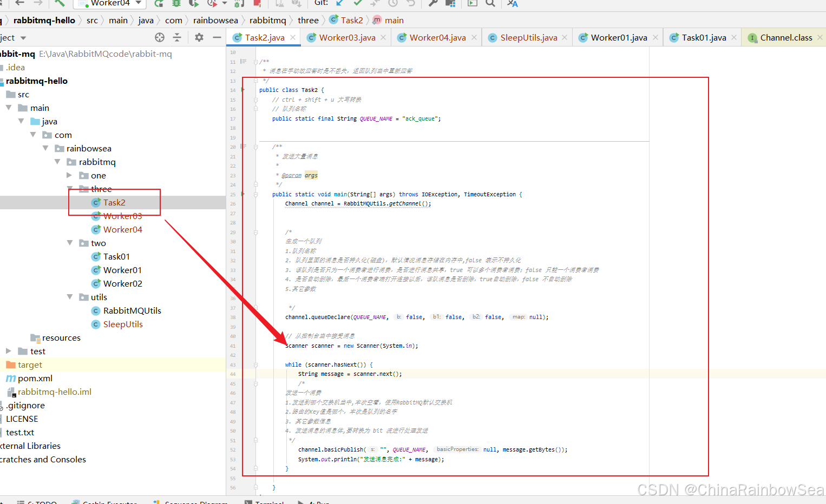The height and width of the screenshot is (504, 826).
Task: Toggle fold marker at line 20 Javadoc
Action: tap(255, 147)
